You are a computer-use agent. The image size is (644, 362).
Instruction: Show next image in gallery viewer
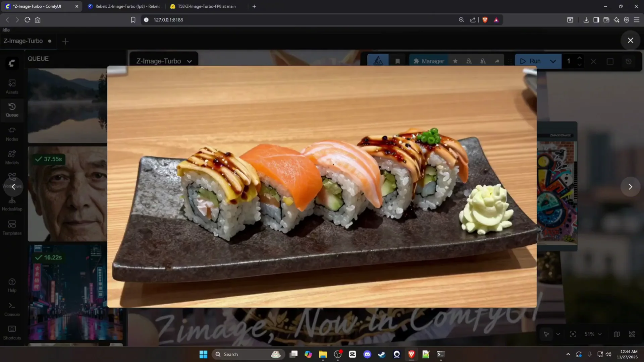[630, 187]
